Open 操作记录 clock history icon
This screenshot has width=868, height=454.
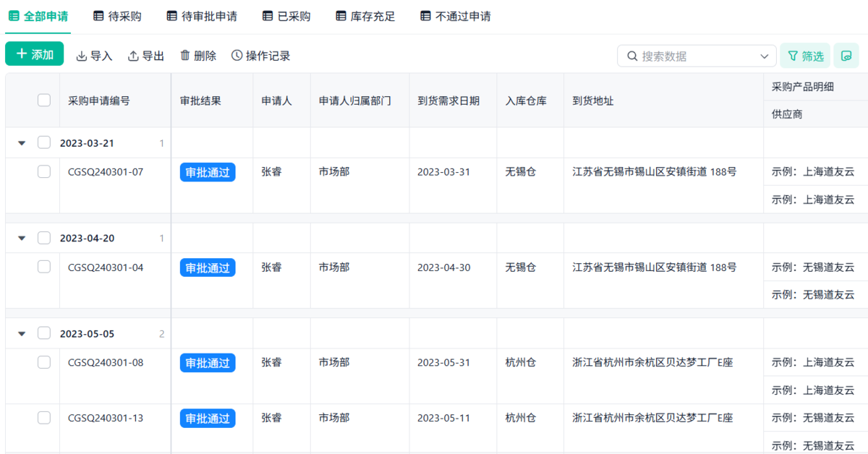237,56
